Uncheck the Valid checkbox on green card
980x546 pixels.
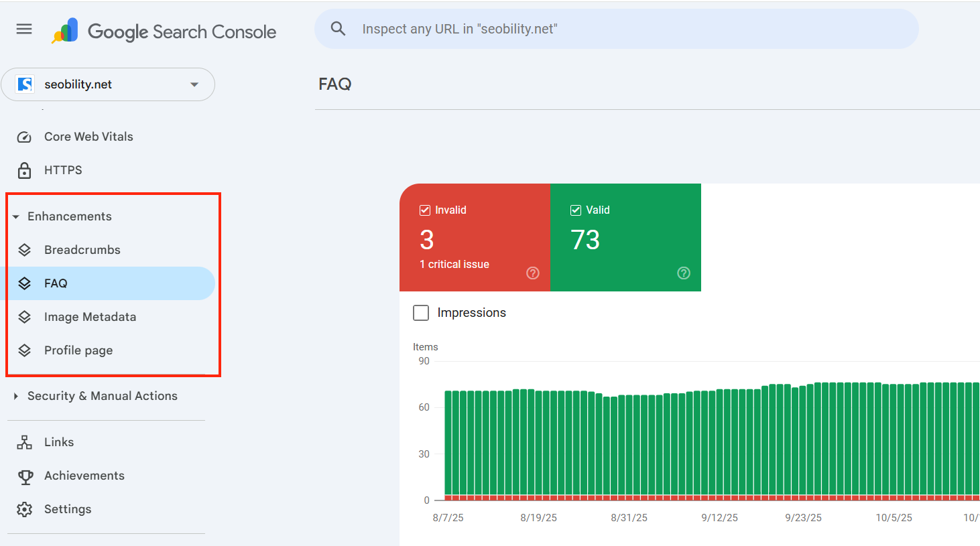pyautogui.click(x=575, y=210)
